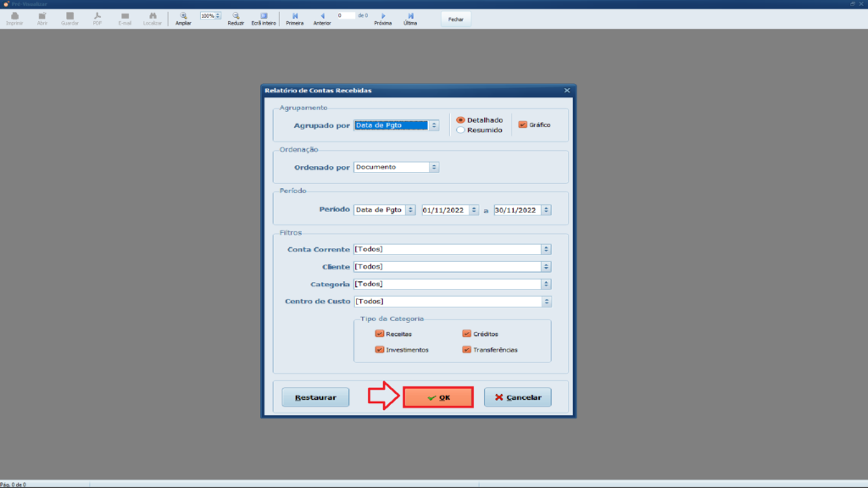The width and height of the screenshot is (868, 488).
Task: Open the Ordenado por dropdown
Action: (434, 168)
